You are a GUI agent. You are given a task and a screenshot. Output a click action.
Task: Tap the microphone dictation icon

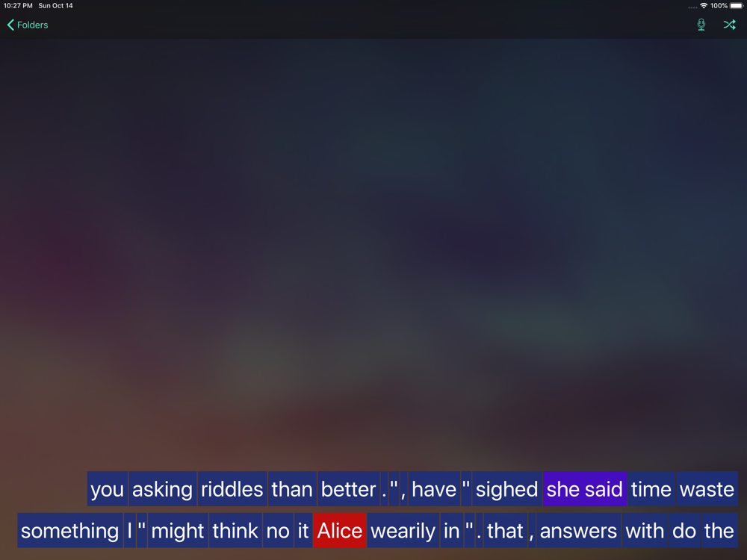(701, 25)
